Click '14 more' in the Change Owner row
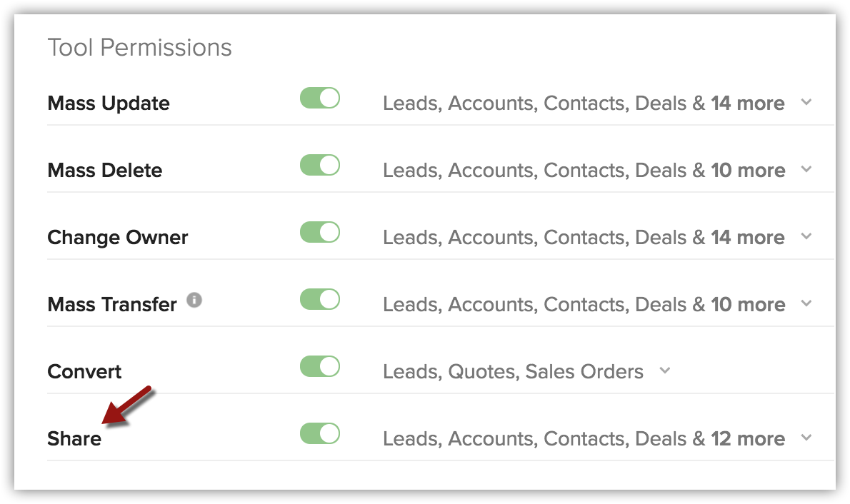Image resolution: width=850 pixels, height=504 pixels. (748, 238)
